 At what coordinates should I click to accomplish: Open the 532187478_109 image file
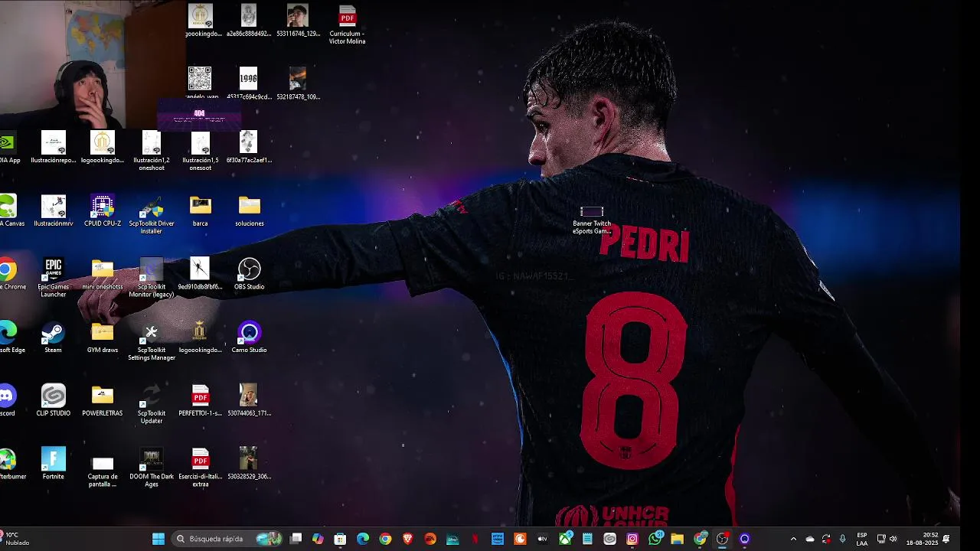(298, 85)
